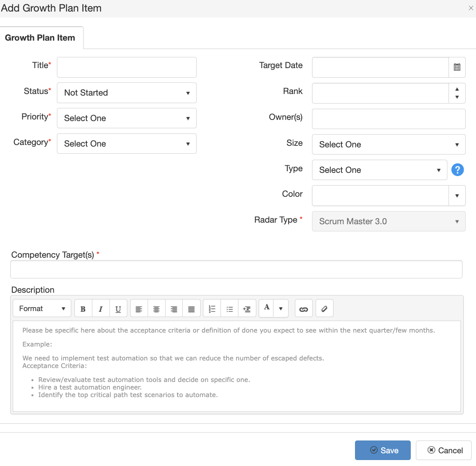Image resolution: width=476 pixels, height=466 pixels.
Task: Open the Format dropdown in editor
Action: pyautogui.click(x=42, y=309)
